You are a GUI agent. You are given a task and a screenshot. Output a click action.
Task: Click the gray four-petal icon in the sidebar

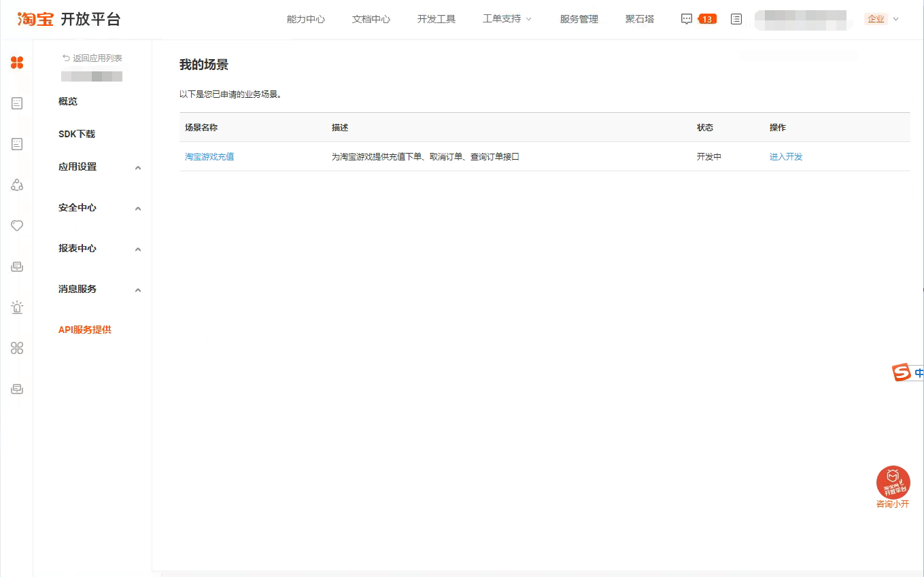click(x=17, y=348)
